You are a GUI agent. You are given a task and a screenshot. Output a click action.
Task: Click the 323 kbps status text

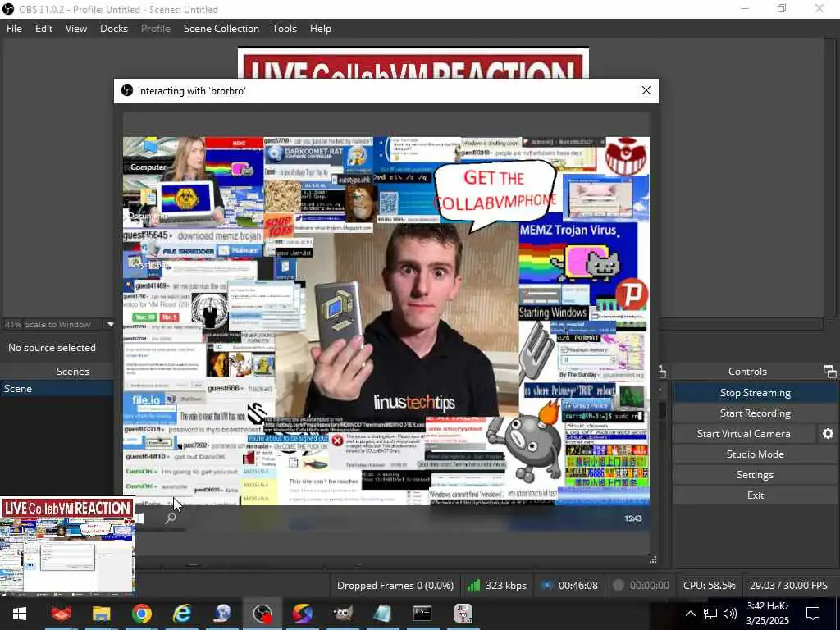[x=505, y=586]
